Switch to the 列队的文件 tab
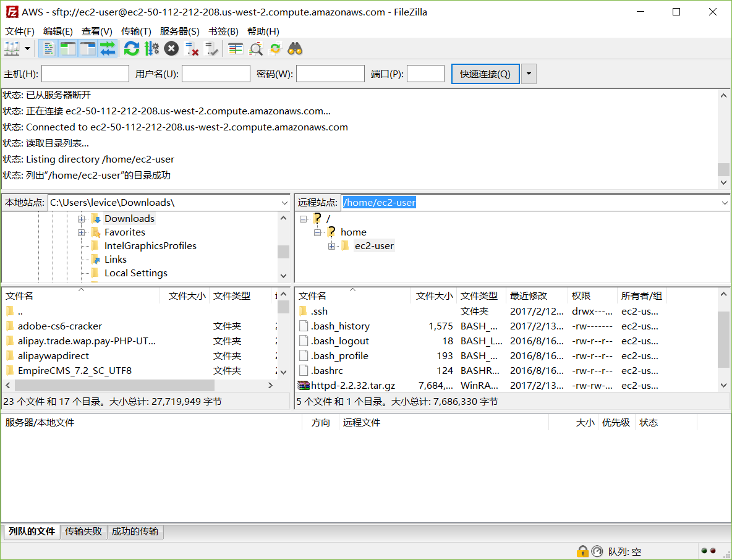The width and height of the screenshot is (732, 560). coord(32,532)
